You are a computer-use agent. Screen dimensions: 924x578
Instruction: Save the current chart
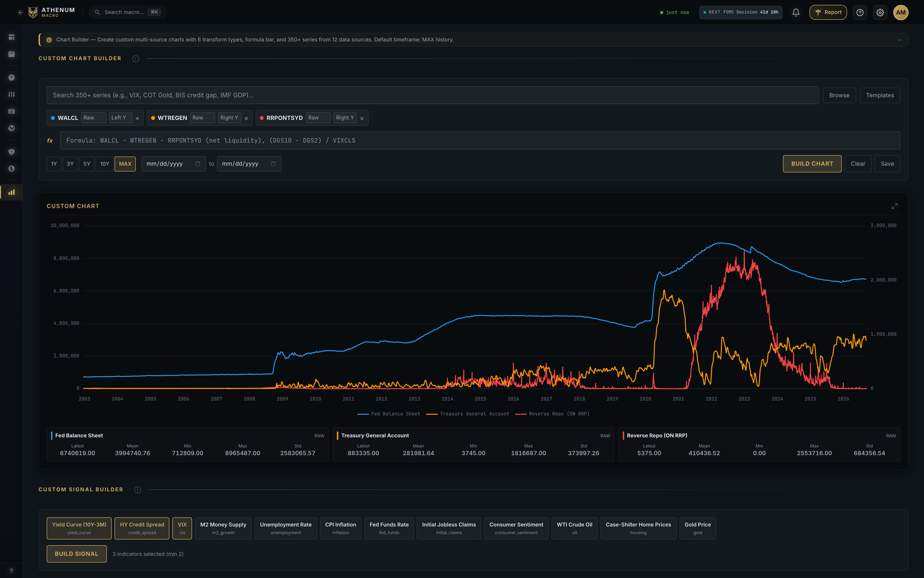tap(887, 164)
